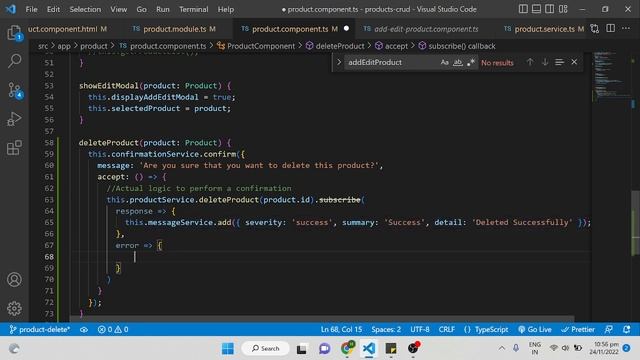Open errors and warnings status indicator

tap(113, 329)
